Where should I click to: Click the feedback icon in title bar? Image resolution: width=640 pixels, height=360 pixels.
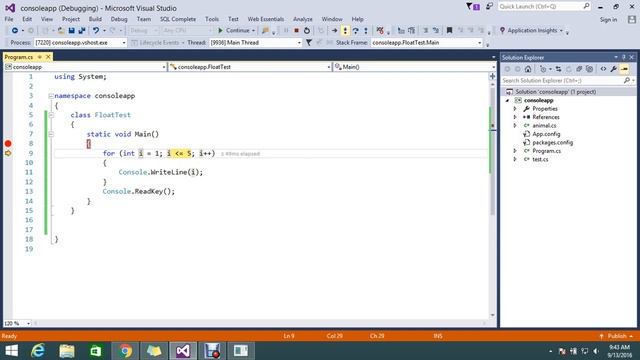point(489,6)
